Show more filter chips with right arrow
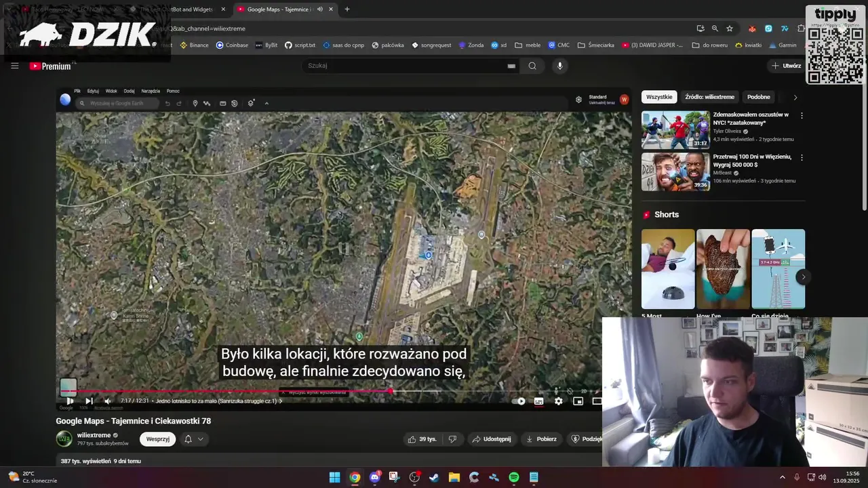 pos(795,97)
